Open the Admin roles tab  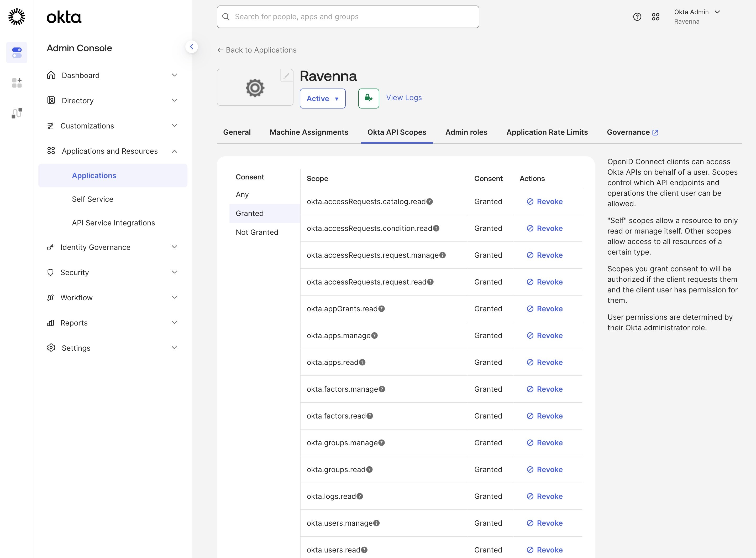coord(466,132)
